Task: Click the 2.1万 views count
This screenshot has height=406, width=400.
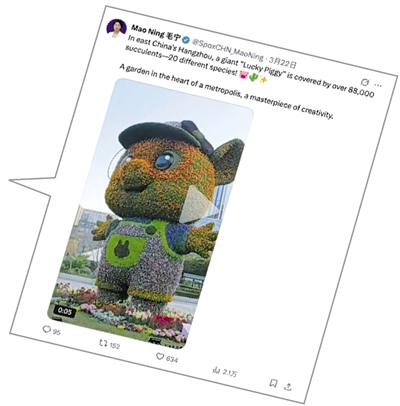Action: 230,373
